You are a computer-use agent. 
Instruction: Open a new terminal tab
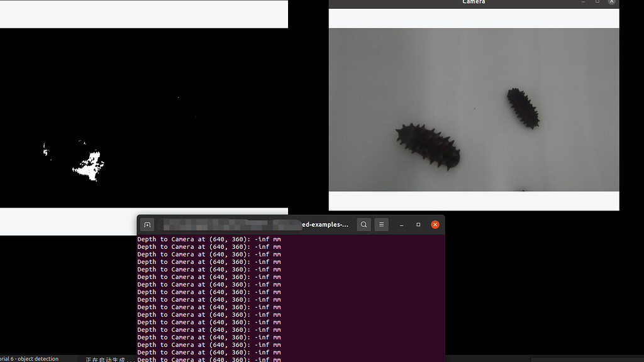tap(147, 224)
